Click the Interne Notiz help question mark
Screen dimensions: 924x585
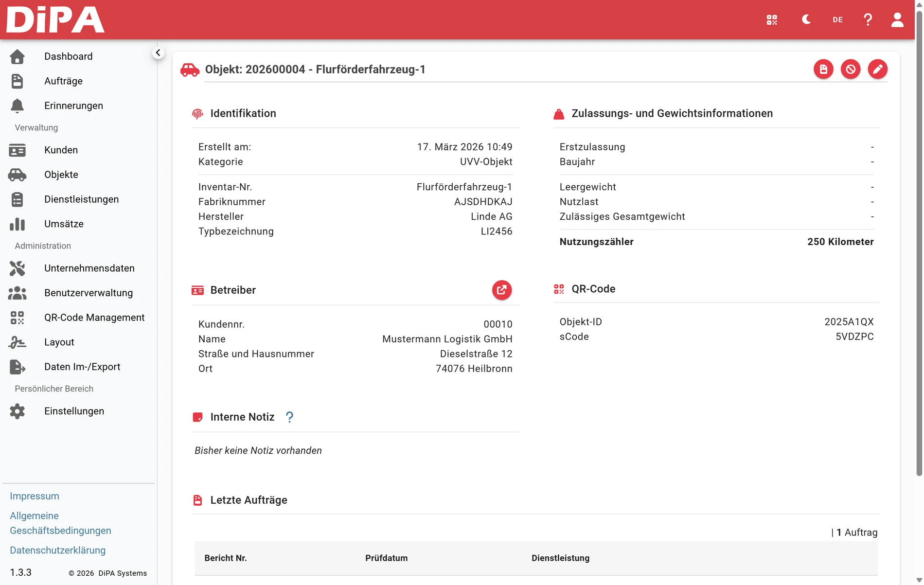(x=289, y=417)
